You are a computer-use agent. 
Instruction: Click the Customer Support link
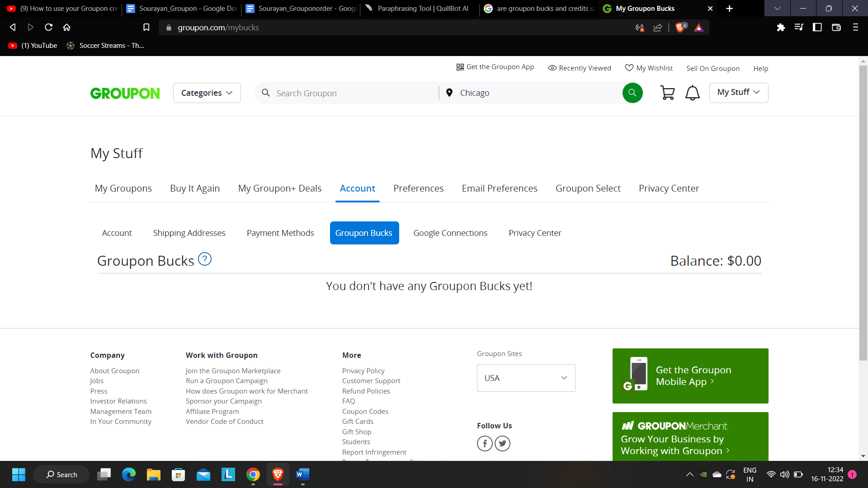371,381
